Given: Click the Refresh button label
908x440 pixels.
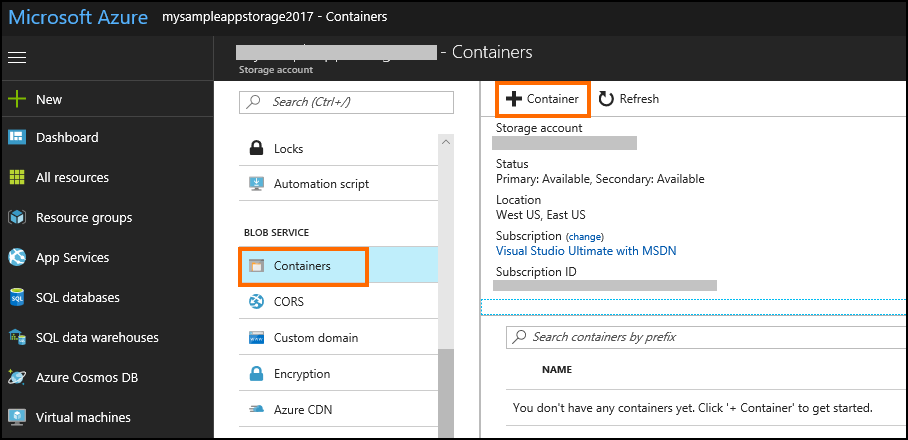Looking at the screenshot, I should (639, 99).
